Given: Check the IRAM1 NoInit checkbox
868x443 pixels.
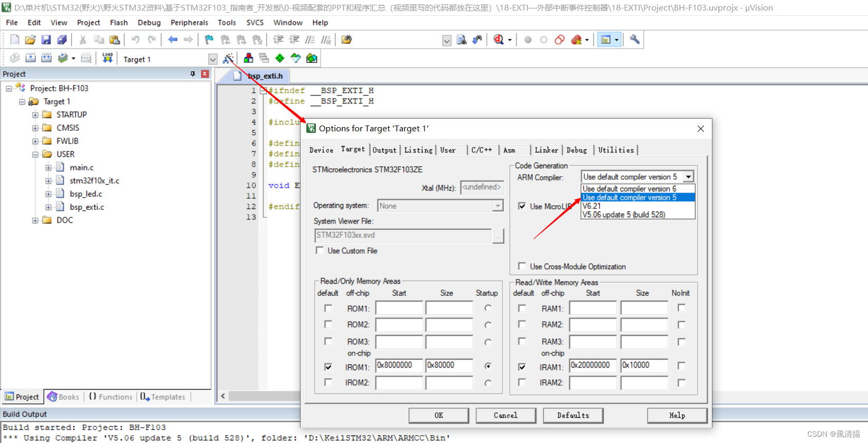Looking at the screenshot, I should point(681,365).
